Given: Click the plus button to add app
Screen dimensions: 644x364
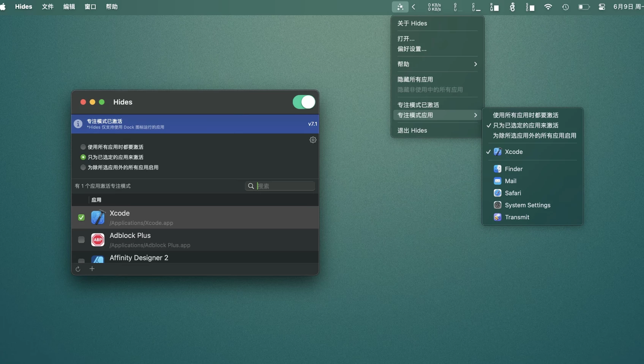Looking at the screenshot, I should tap(92, 269).
